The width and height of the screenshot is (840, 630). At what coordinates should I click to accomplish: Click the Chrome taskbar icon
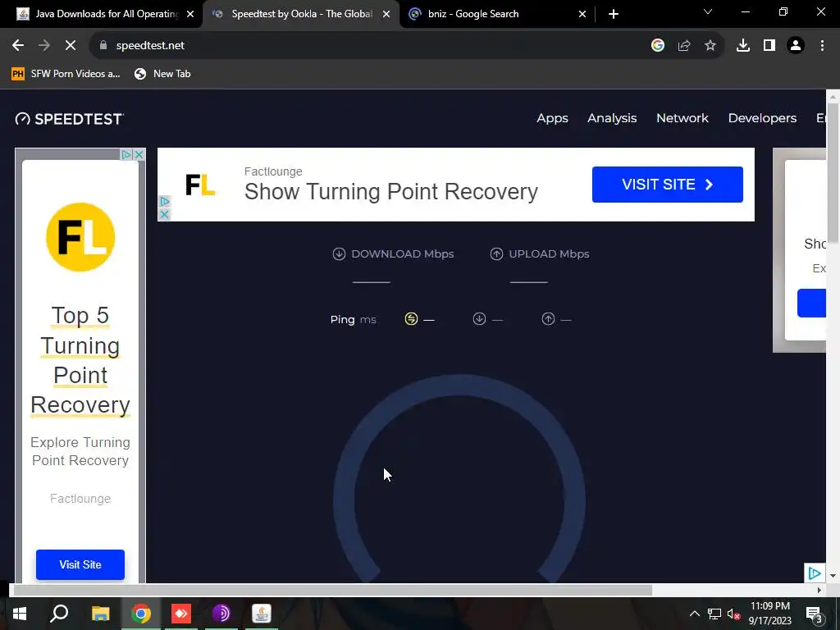[x=141, y=614]
